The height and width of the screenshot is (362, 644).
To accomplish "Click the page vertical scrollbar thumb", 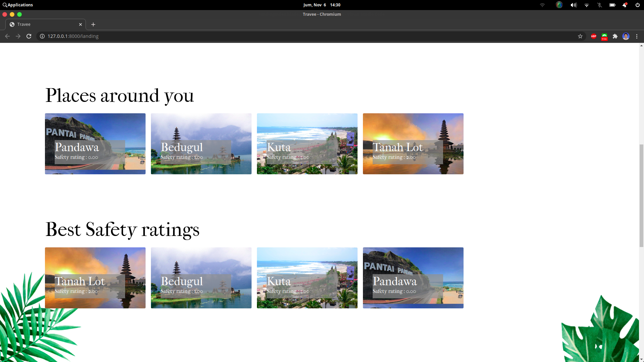I will click(x=641, y=196).
